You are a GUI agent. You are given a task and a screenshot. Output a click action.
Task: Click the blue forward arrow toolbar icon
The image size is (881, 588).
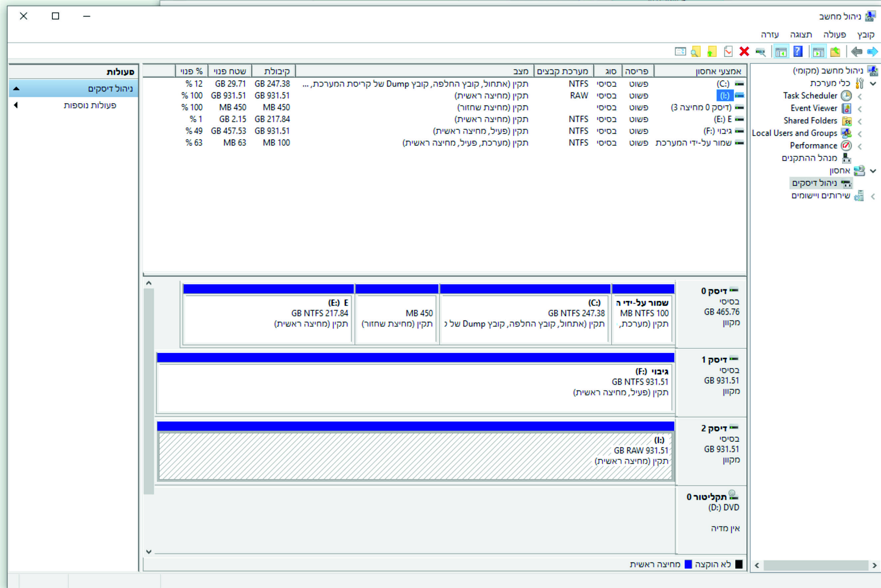pos(873,51)
